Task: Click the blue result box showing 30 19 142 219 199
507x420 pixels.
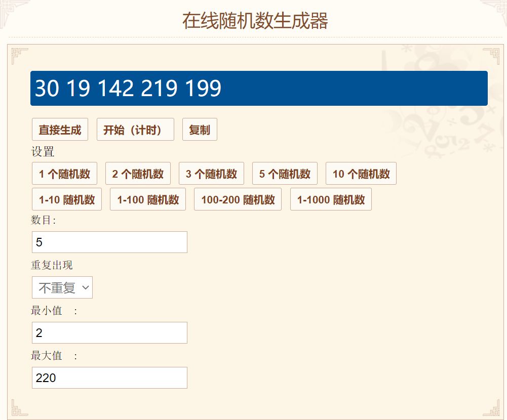Action: (x=259, y=88)
